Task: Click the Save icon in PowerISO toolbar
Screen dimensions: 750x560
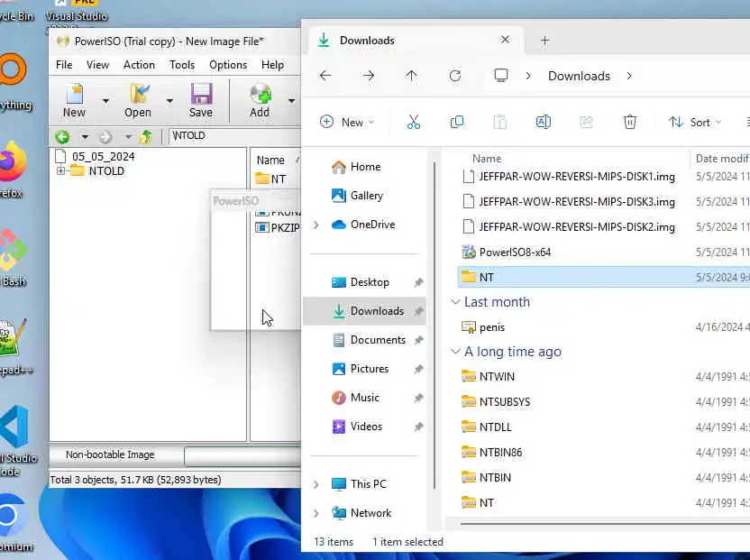Action: pos(201,95)
